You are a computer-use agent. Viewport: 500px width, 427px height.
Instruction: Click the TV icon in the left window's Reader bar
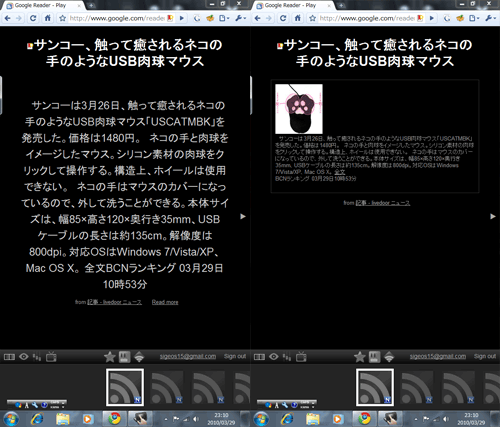coord(51,357)
